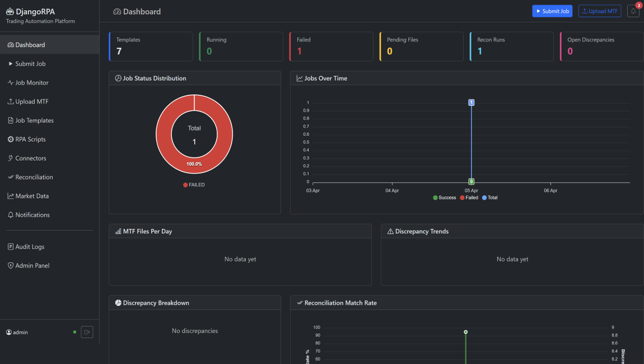Viewport: 644px width, 364px height.
Task: Click the Connectors plug icon in sidebar
Action: coord(10,158)
